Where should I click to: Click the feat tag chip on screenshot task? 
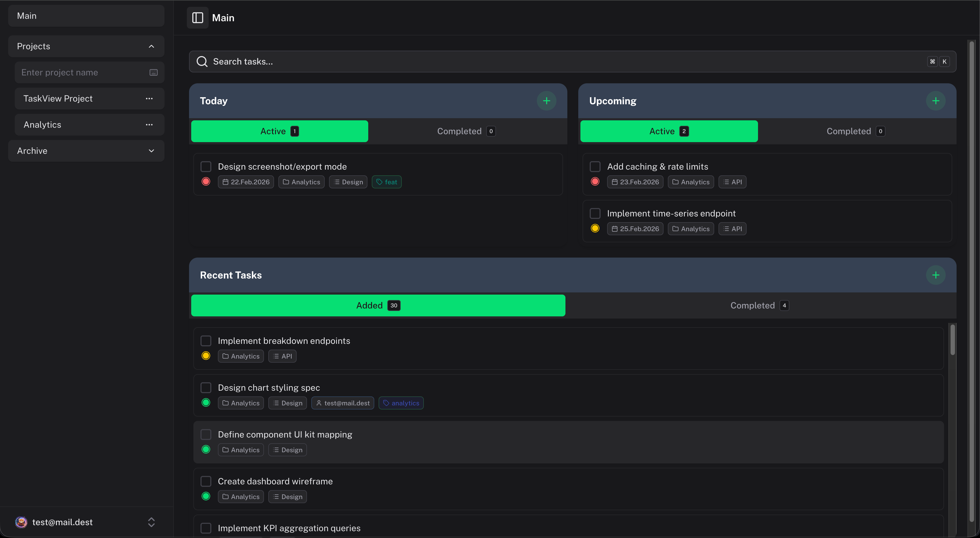pos(386,182)
